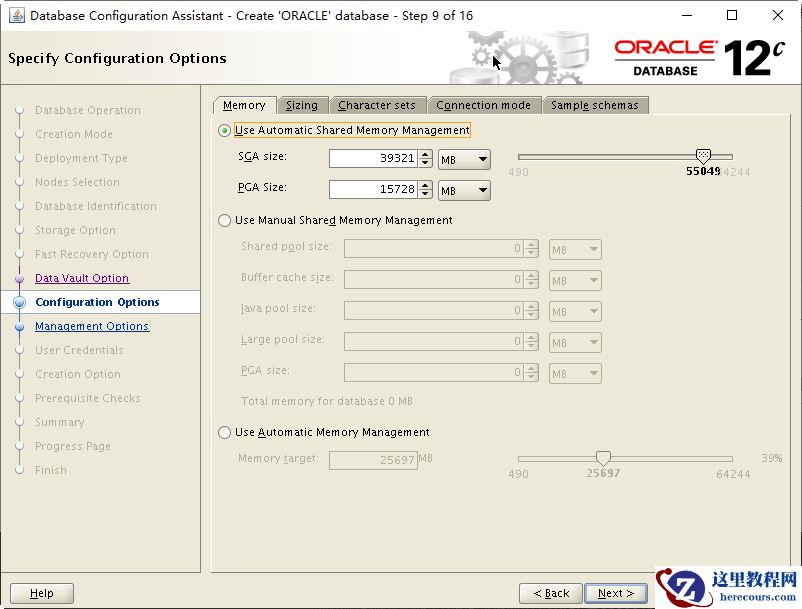Screen dimensions: 802x609
Task: Click the Next button
Action: tap(616, 593)
